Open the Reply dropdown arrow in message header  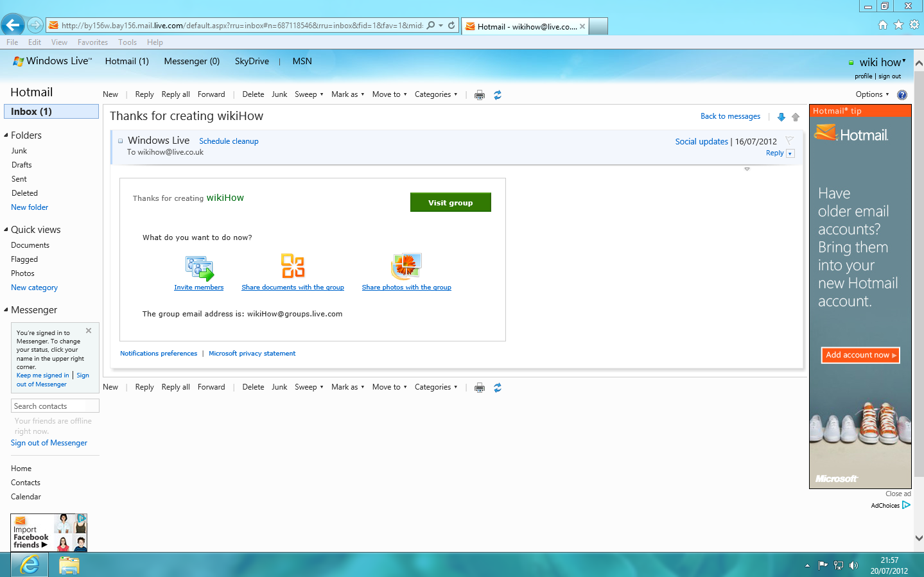click(x=790, y=153)
